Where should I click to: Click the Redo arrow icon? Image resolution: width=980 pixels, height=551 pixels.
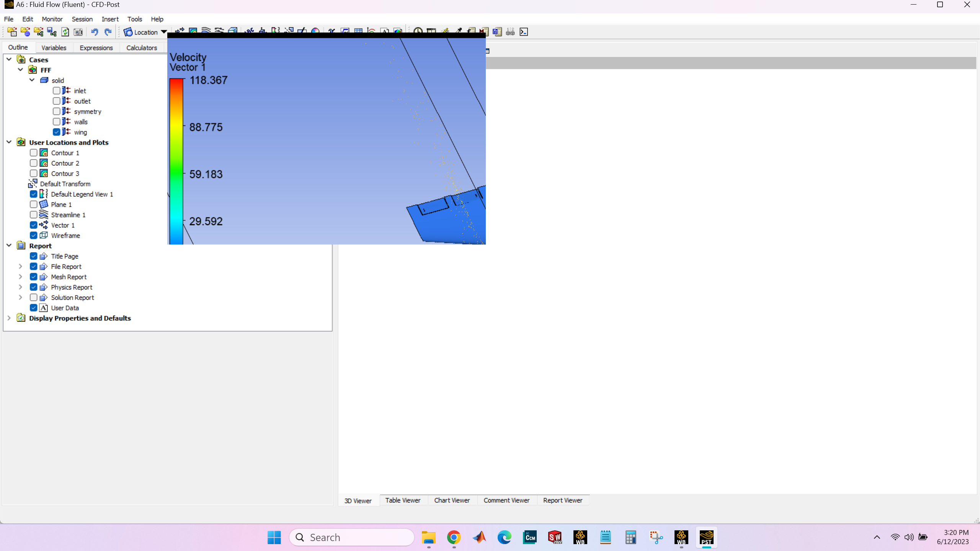coord(108,32)
